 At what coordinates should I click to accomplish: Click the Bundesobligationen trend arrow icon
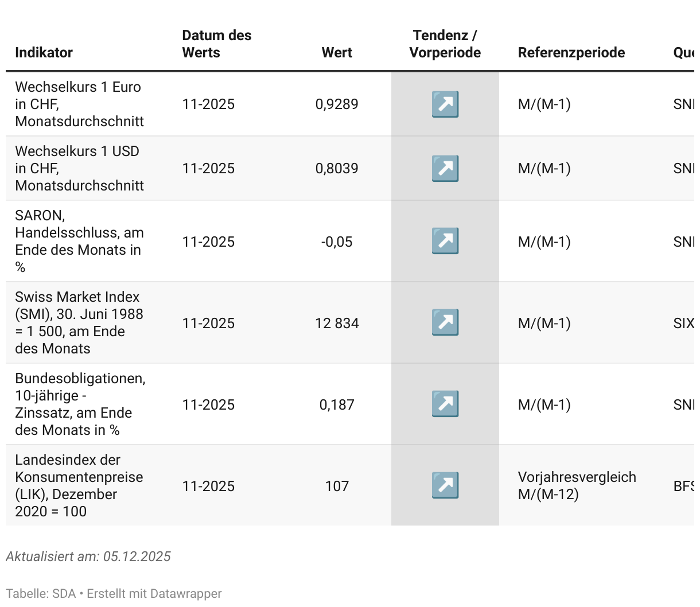445,404
